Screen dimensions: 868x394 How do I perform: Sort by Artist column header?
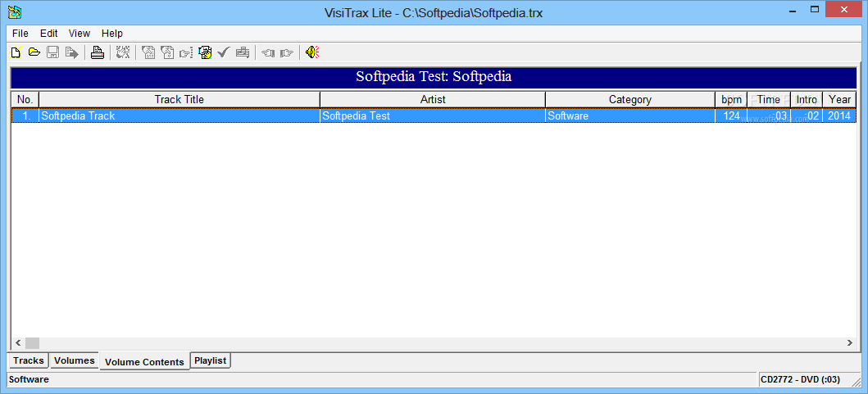433,100
